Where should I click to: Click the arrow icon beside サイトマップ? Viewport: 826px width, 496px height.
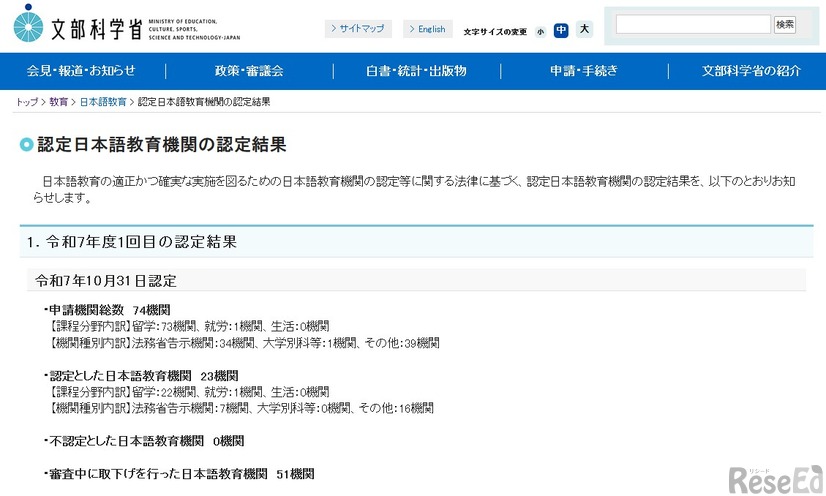(x=333, y=29)
